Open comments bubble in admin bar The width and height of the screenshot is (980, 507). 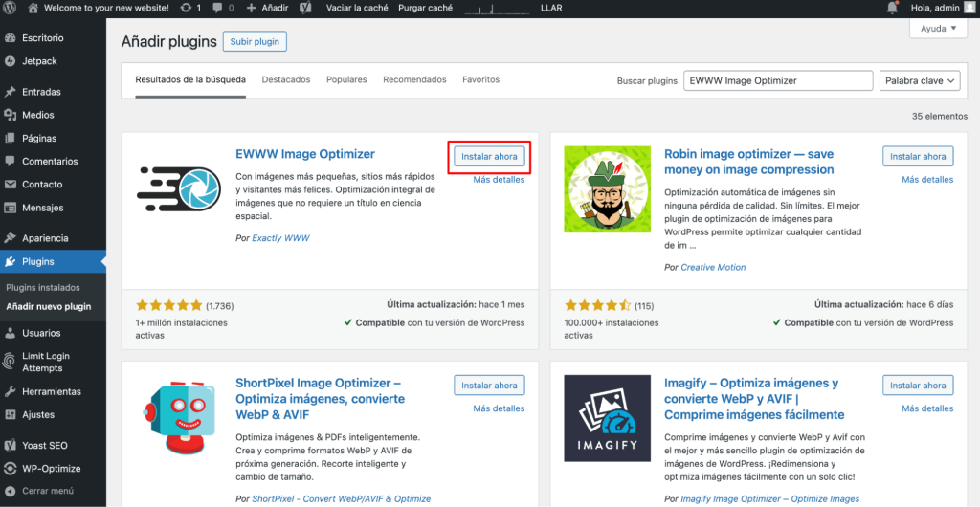click(x=217, y=8)
